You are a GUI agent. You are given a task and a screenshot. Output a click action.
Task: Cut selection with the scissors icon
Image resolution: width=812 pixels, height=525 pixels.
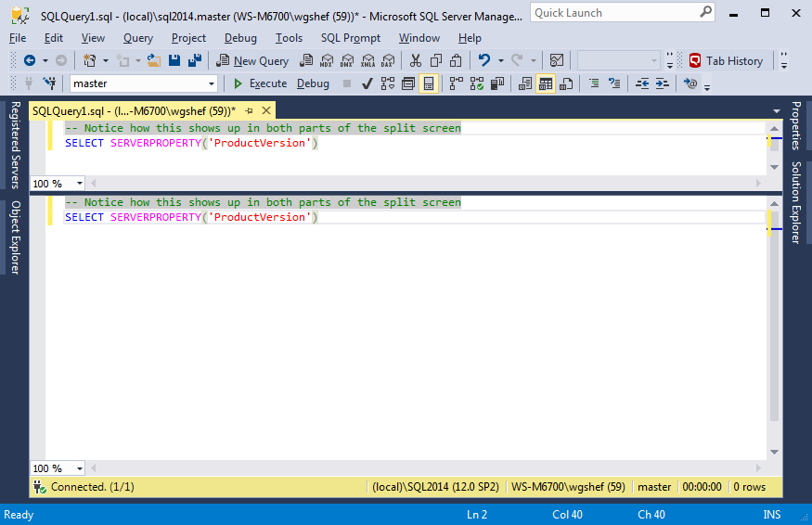click(x=416, y=60)
